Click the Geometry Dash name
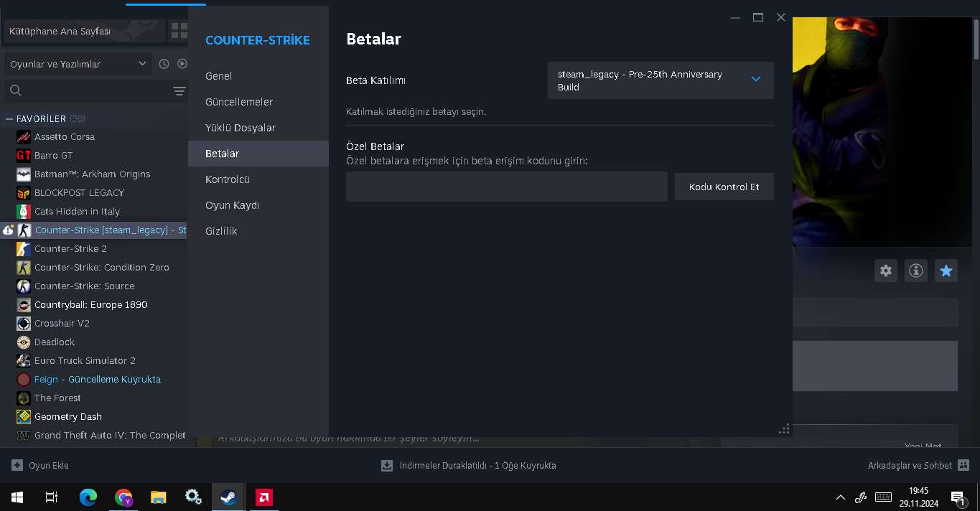This screenshot has width=980, height=511. click(x=68, y=416)
